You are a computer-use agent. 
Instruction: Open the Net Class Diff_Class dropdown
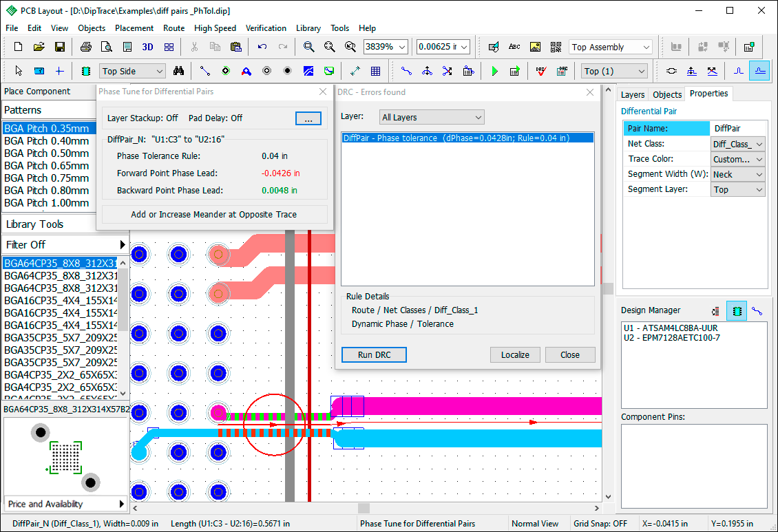coord(738,144)
